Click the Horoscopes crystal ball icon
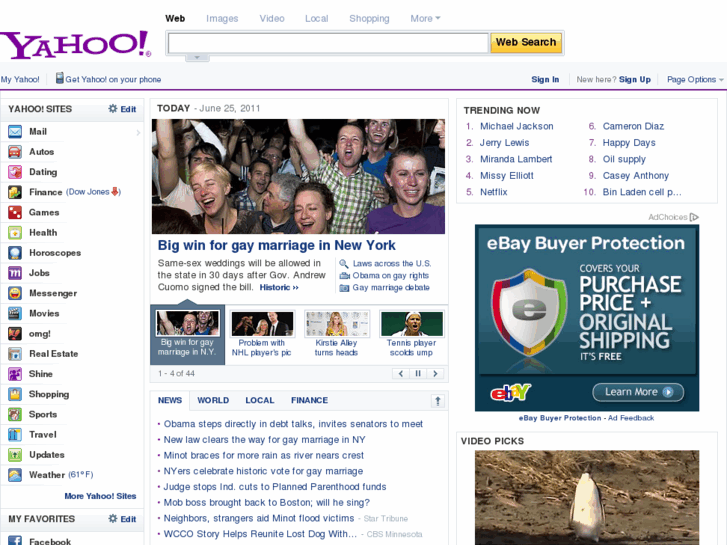Image resolution: width=727 pixels, height=545 pixels. [x=15, y=253]
